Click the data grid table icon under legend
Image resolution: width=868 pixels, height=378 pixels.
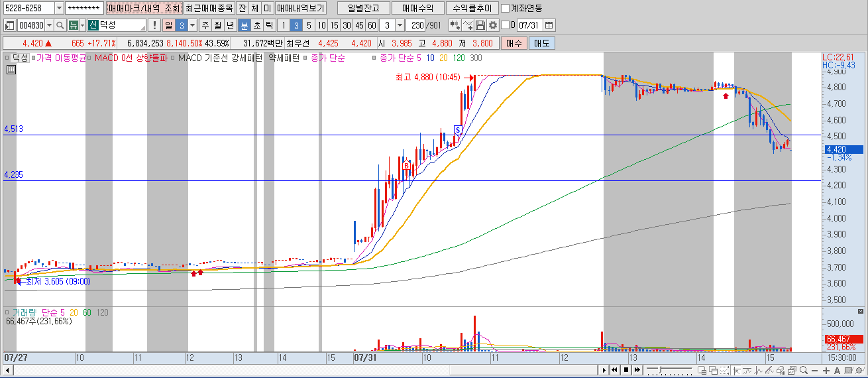pyautogui.click(x=11, y=69)
